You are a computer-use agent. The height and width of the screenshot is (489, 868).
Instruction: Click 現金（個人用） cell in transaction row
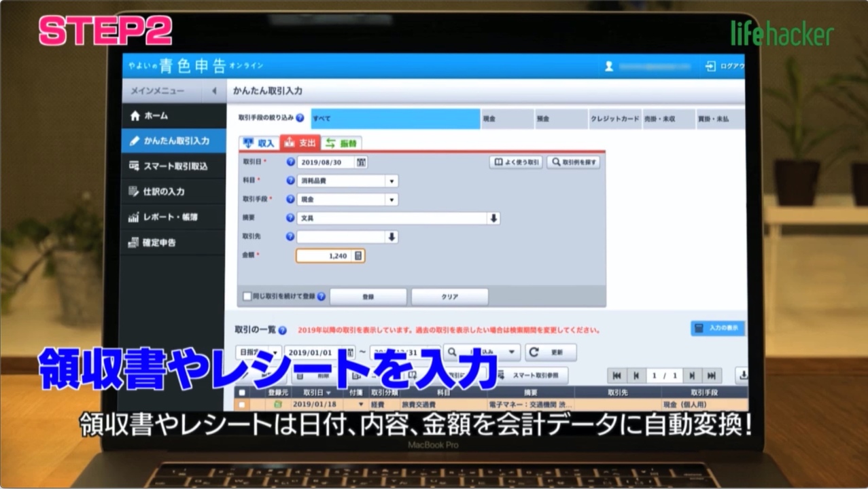pyautogui.click(x=704, y=405)
